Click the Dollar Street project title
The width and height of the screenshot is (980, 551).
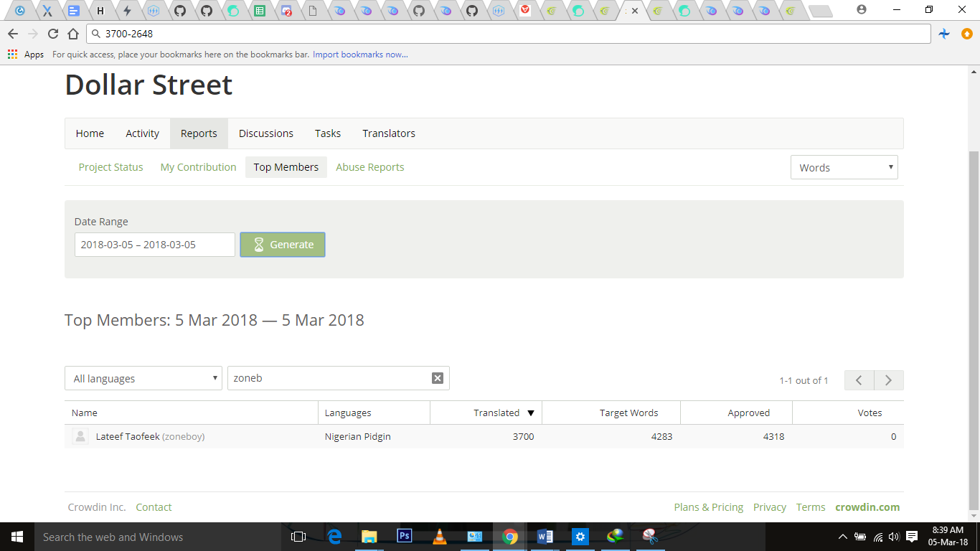pos(149,85)
